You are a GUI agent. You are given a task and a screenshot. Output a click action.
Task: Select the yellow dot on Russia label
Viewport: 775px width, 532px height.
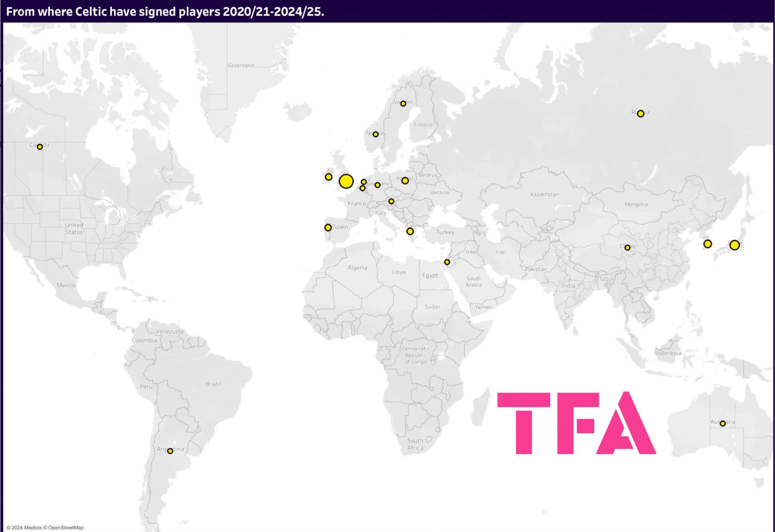[x=640, y=114]
